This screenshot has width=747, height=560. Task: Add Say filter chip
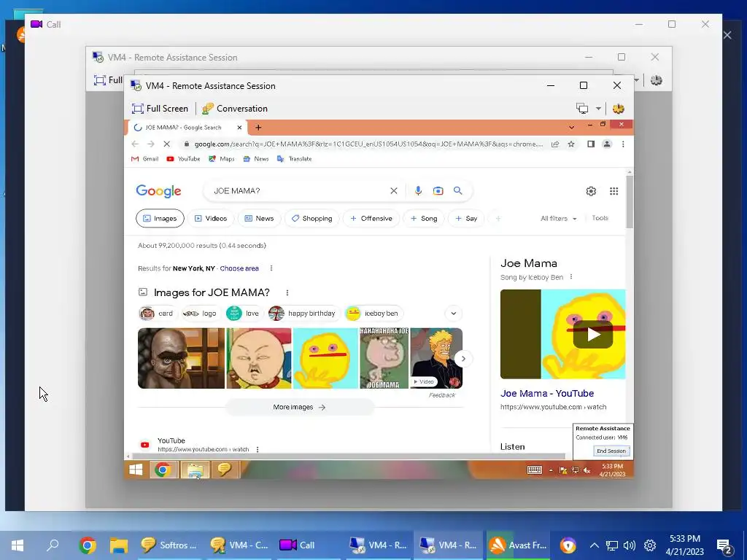click(x=466, y=219)
